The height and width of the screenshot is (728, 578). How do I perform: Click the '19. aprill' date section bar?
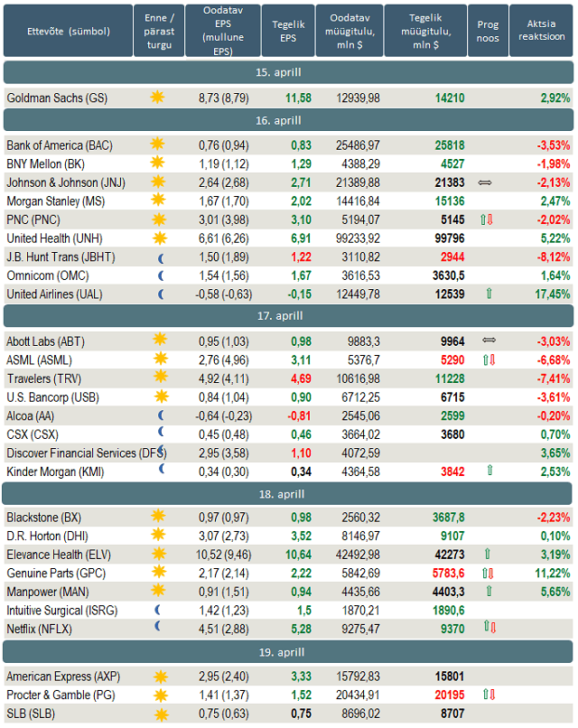click(x=288, y=652)
